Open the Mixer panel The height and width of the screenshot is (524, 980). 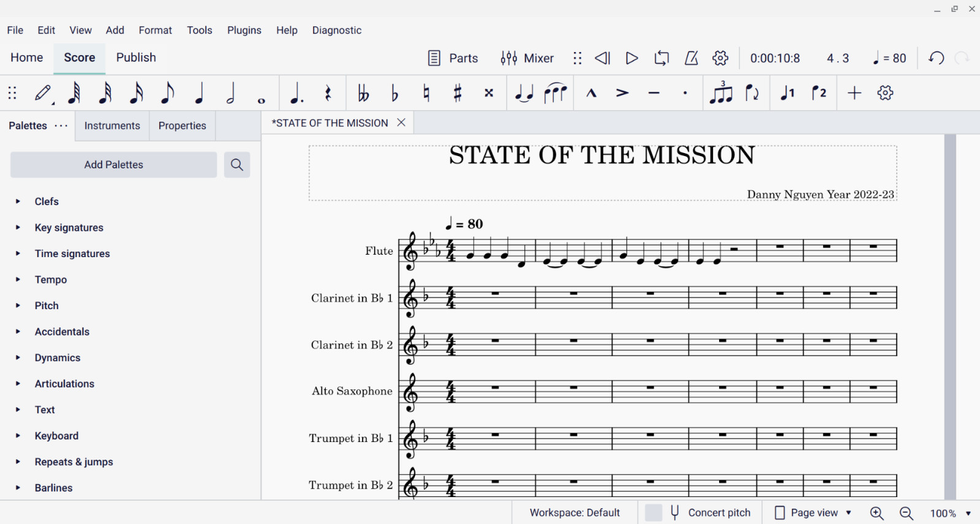pyautogui.click(x=527, y=58)
